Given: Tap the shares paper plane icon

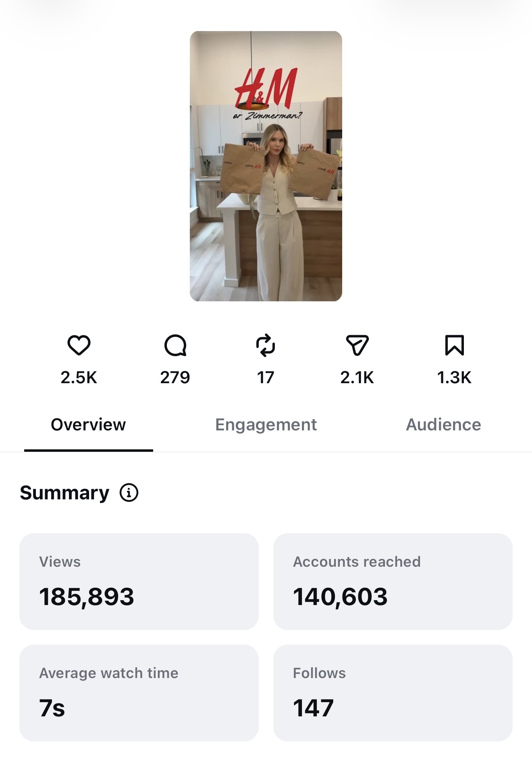Looking at the screenshot, I should pos(357,345).
